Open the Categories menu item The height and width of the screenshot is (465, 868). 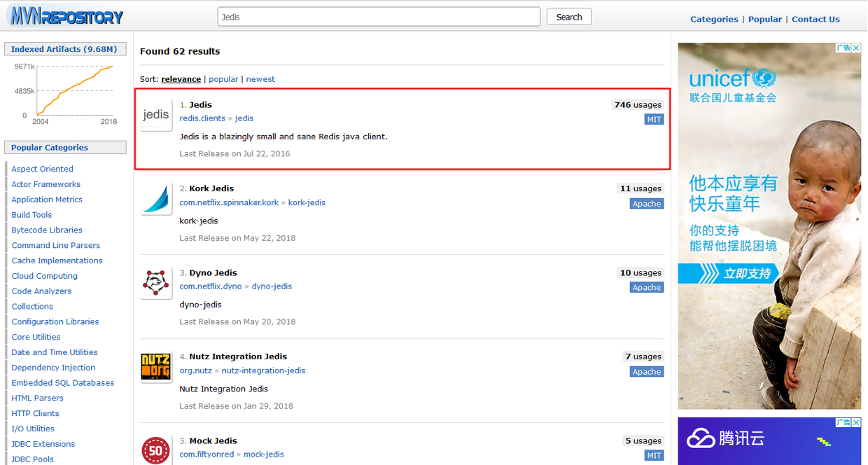pos(714,19)
